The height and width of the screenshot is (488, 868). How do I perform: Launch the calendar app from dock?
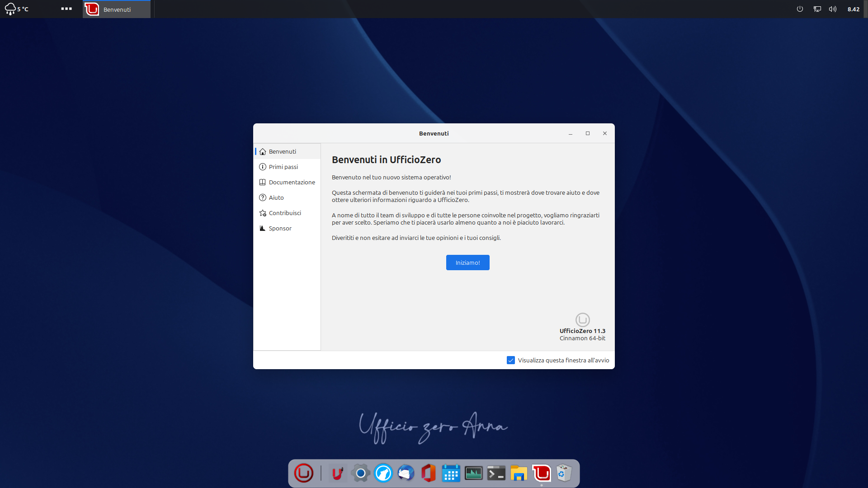pyautogui.click(x=451, y=473)
